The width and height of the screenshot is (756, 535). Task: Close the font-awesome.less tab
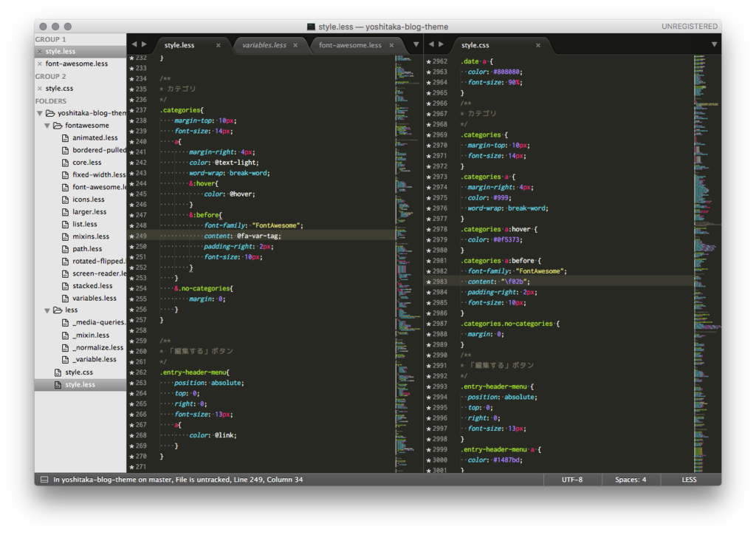(391, 45)
